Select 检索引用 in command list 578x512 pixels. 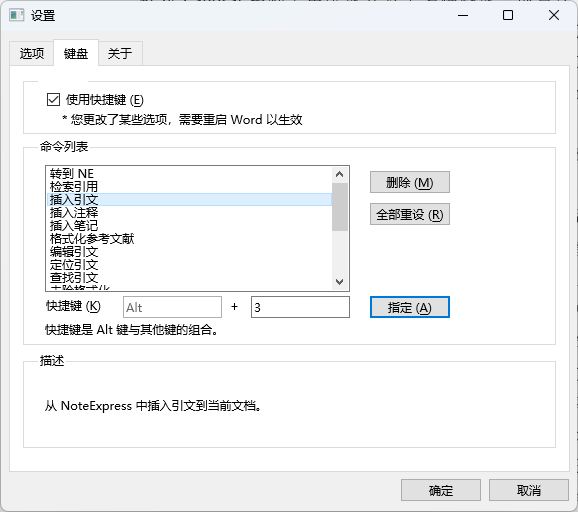click(x=189, y=187)
